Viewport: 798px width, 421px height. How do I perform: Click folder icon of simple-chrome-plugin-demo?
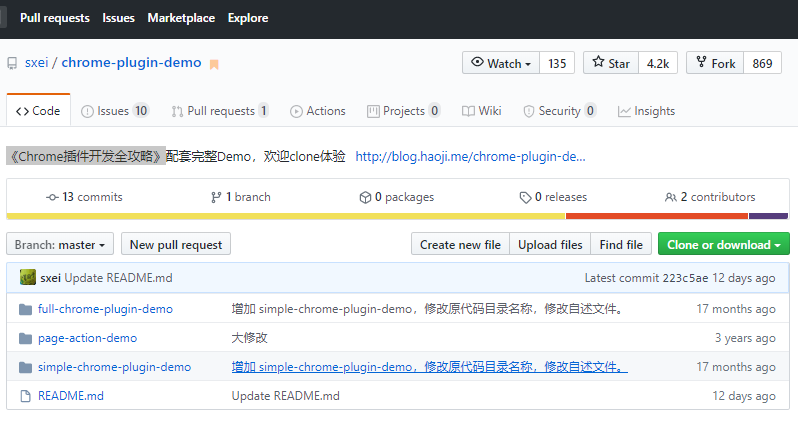pos(25,368)
